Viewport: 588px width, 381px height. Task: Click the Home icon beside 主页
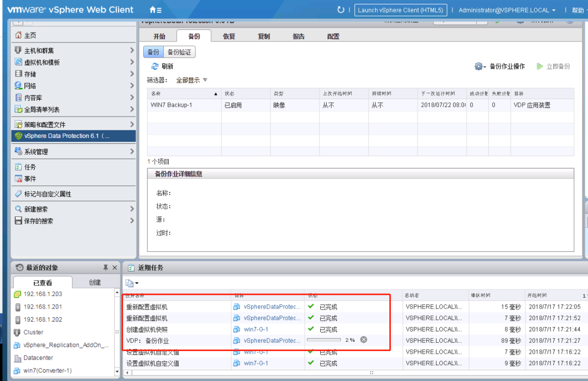coord(19,35)
